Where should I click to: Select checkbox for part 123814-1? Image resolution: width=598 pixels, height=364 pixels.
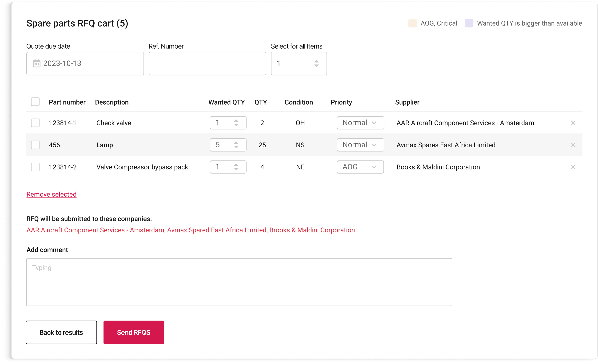point(35,123)
